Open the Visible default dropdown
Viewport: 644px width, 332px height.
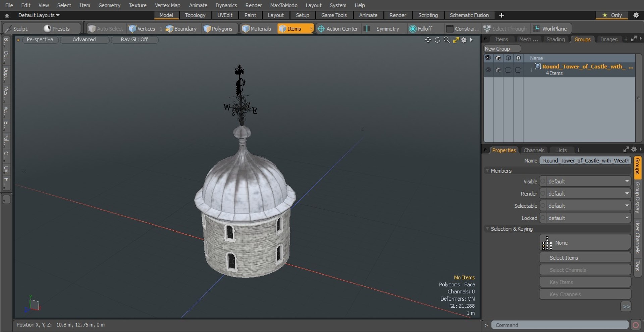588,181
